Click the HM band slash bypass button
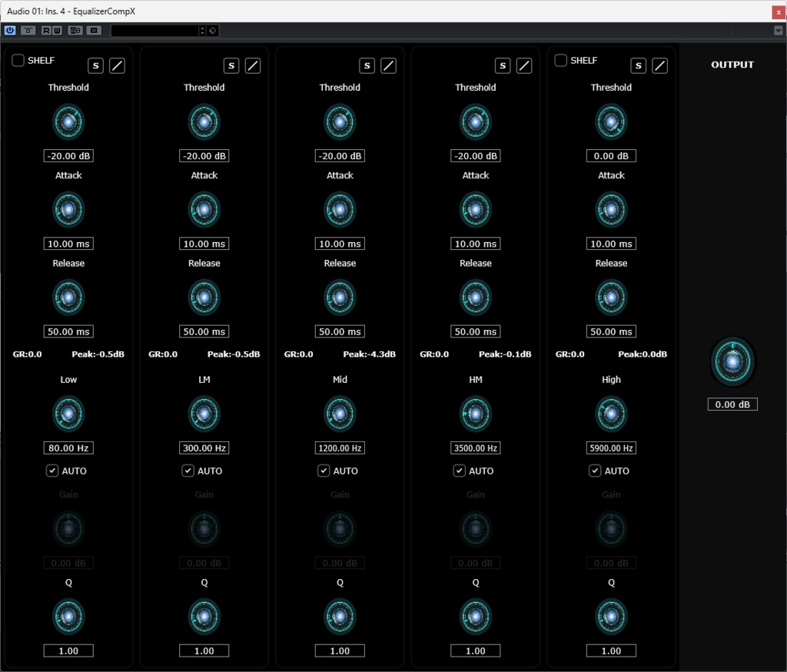 524,65
